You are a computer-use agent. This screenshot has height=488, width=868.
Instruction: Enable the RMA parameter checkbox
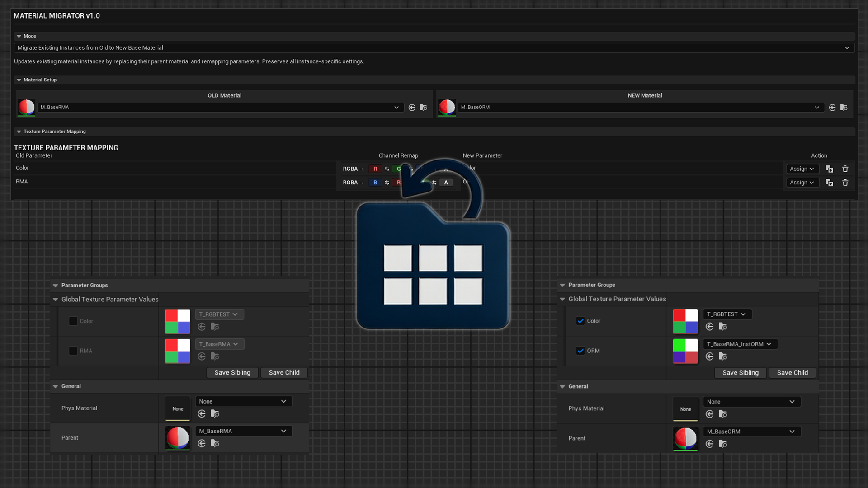[73, 351]
